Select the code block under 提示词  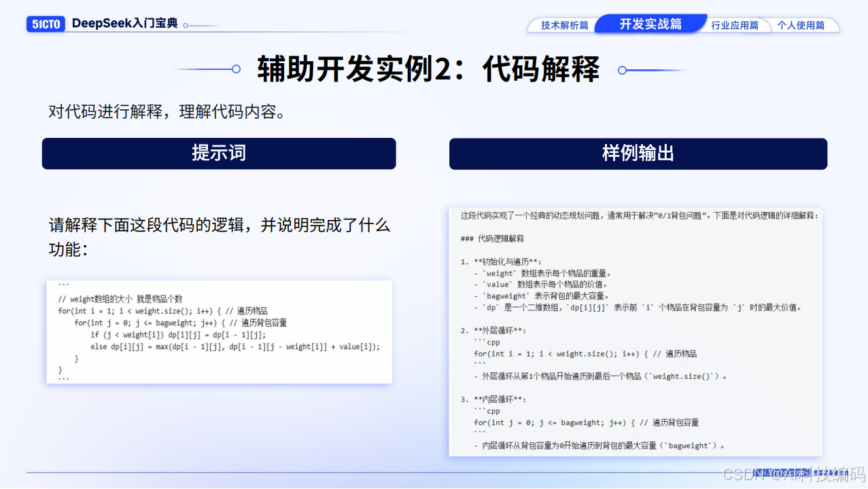pyautogui.click(x=219, y=331)
